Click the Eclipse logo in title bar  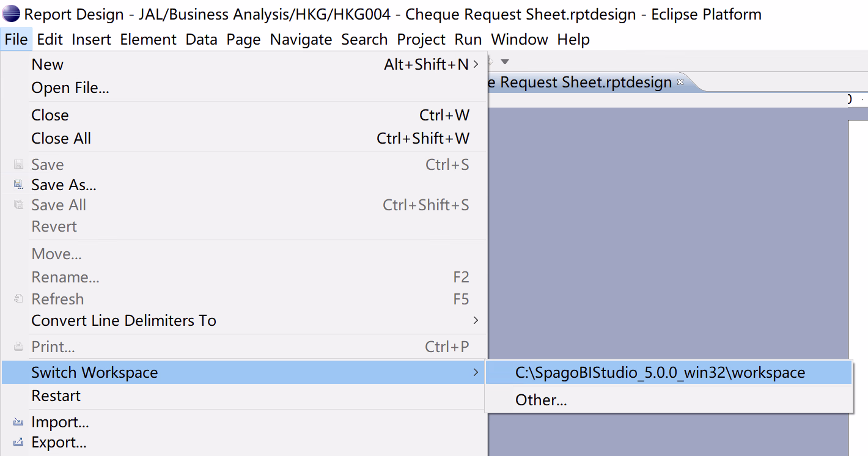pyautogui.click(x=11, y=14)
